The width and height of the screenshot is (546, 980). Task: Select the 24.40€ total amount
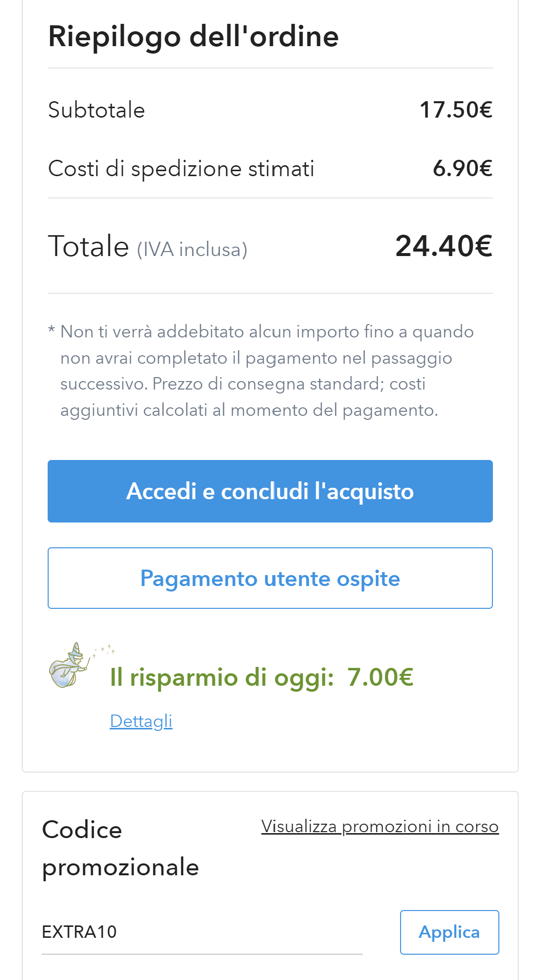[444, 246]
